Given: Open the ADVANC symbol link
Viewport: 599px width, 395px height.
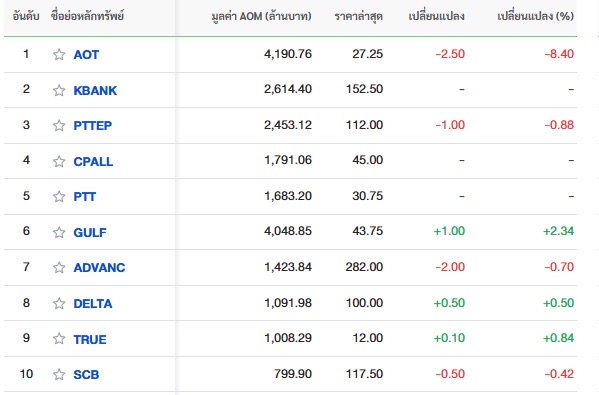Looking at the screenshot, I should coord(99,267).
